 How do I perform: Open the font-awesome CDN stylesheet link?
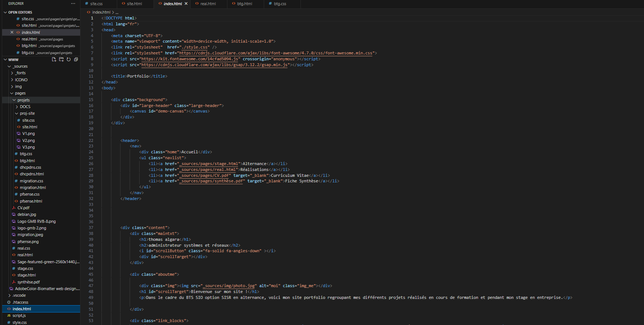tap(276, 53)
